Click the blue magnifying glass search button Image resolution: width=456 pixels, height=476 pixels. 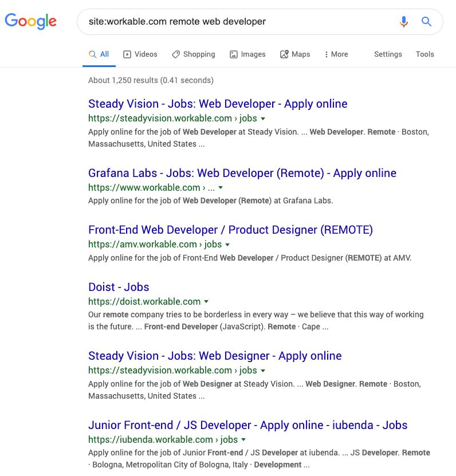click(426, 22)
